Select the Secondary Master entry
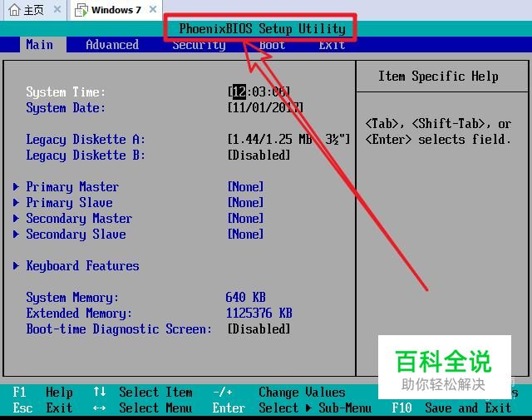Screen dimensions: 532x420 tap(79, 219)
